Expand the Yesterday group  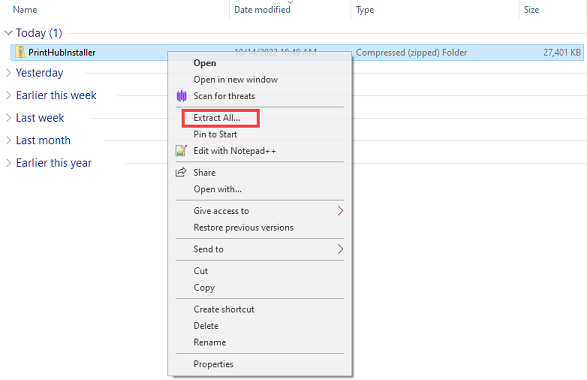8,73
